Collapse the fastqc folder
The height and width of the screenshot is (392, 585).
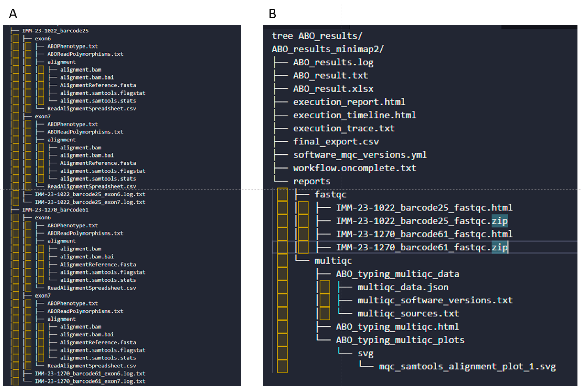click(x=330, y=195)
